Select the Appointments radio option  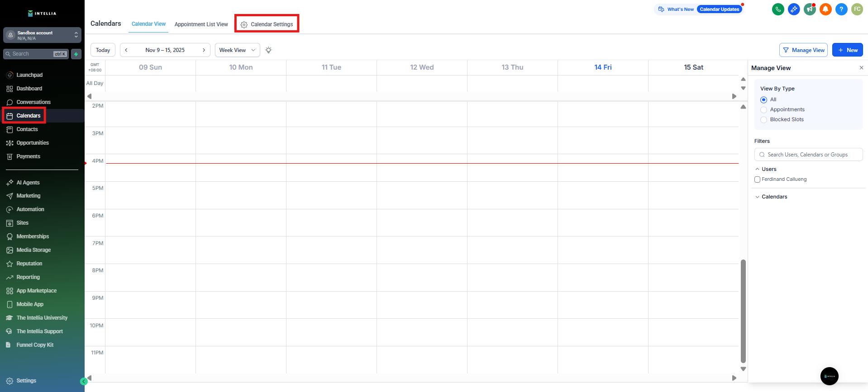coord(763,109)
